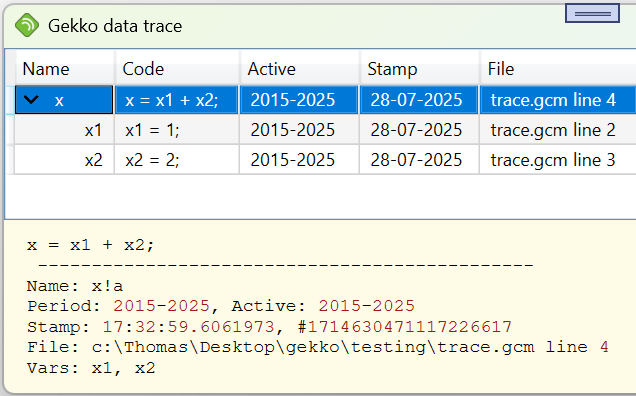Click the minimize bar button at top right
636x396 pixels.
592,13
